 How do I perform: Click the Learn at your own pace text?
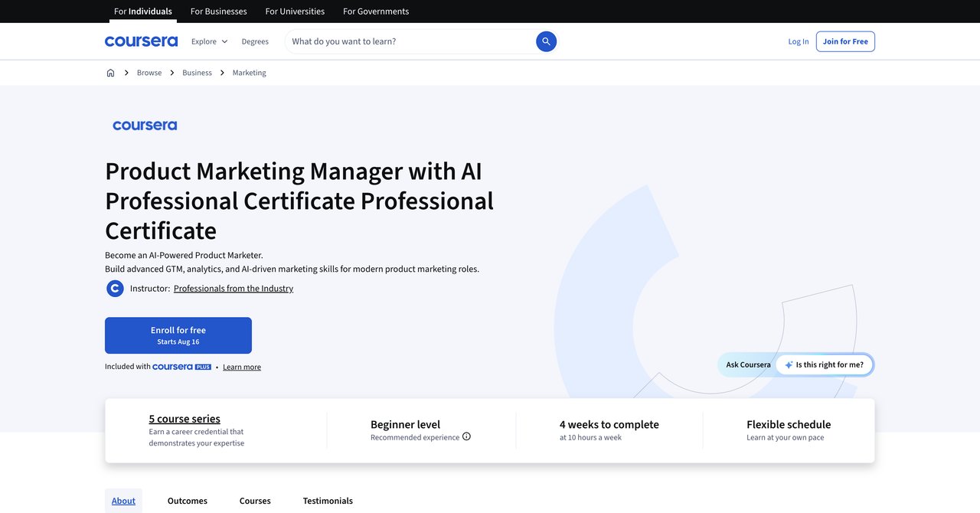786,438
